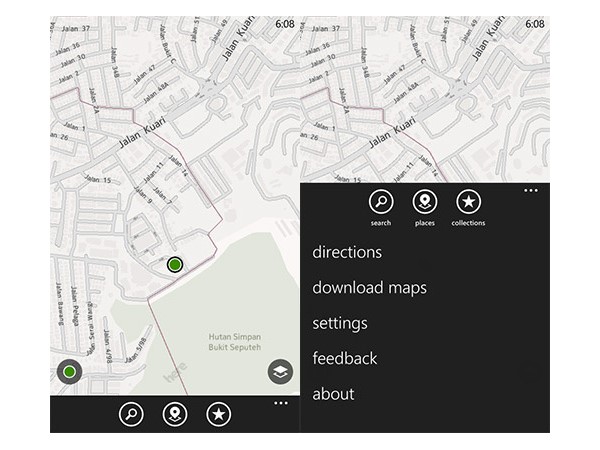600x450 pixels.
Task: Tap the green current-location marker on the map
Action: point(175,264)
